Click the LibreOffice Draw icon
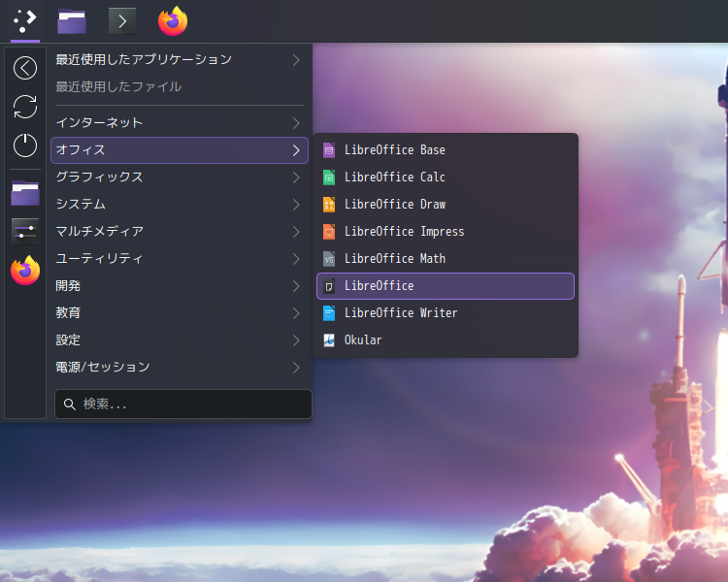The width and height of the screenshot is (728, 582). [329, 205]
